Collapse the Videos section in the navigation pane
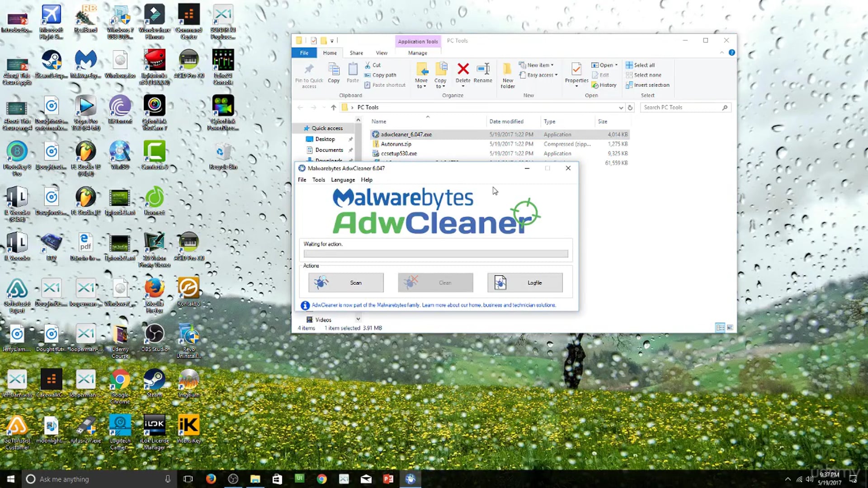 click(358, 319)
